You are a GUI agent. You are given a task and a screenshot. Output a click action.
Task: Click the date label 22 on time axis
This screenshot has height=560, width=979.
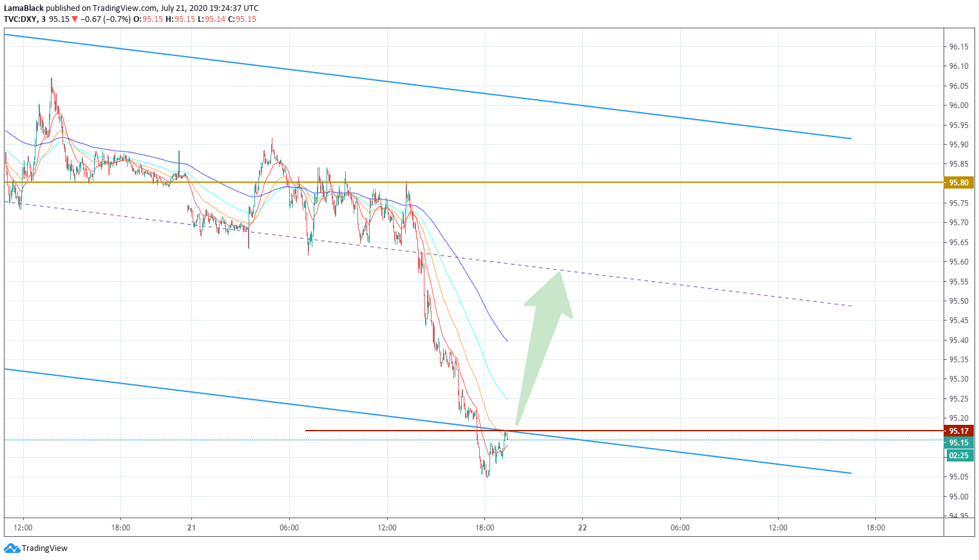(x=582, y=528)
